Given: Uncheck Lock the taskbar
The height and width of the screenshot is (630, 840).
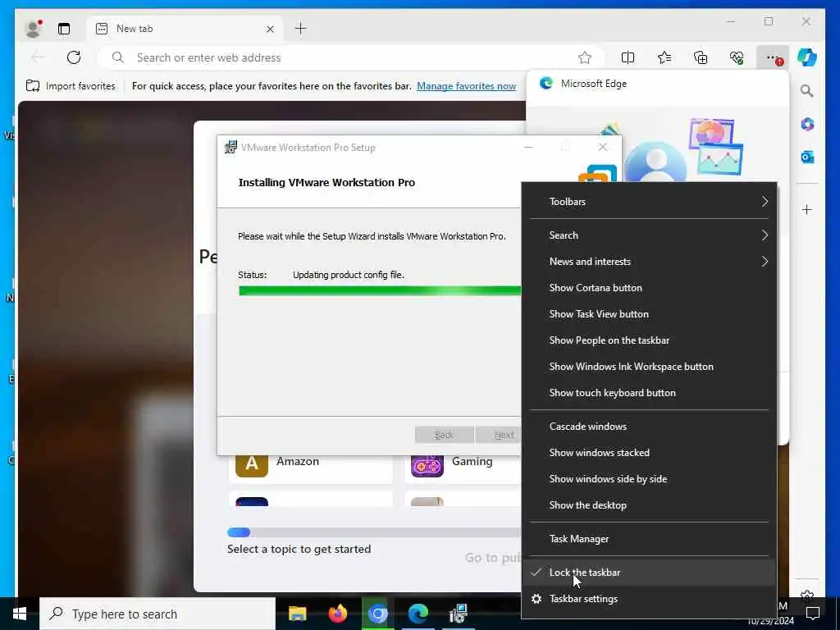Looking at the screenshot, I should click(649, 572).
